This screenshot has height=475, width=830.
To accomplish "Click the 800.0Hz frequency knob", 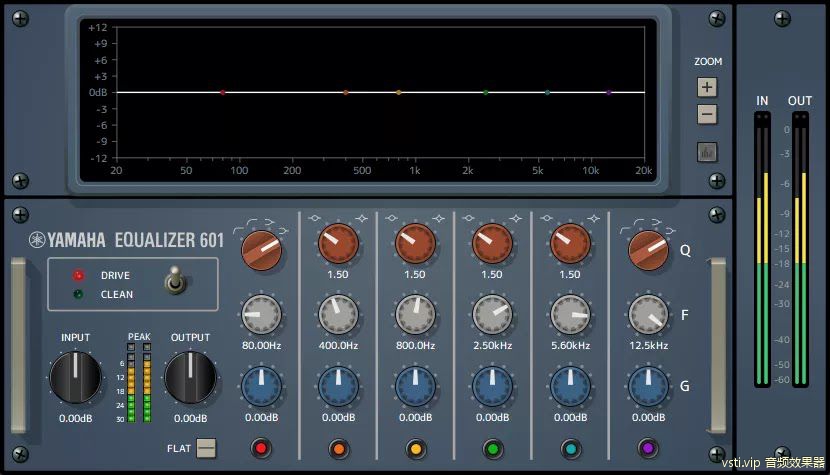I will pos(416,315).
